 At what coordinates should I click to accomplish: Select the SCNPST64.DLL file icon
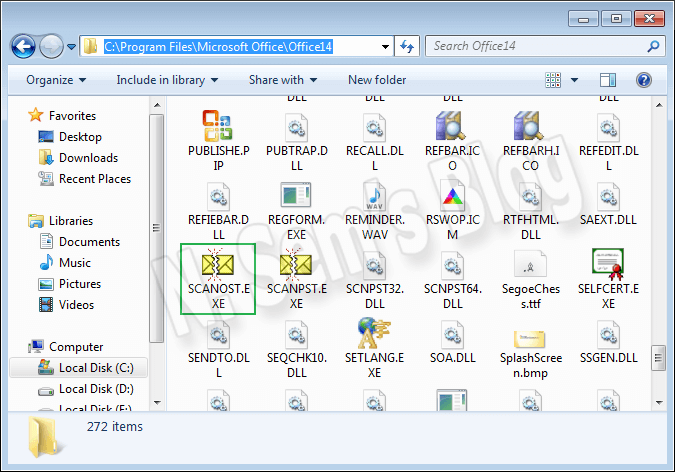452,266
